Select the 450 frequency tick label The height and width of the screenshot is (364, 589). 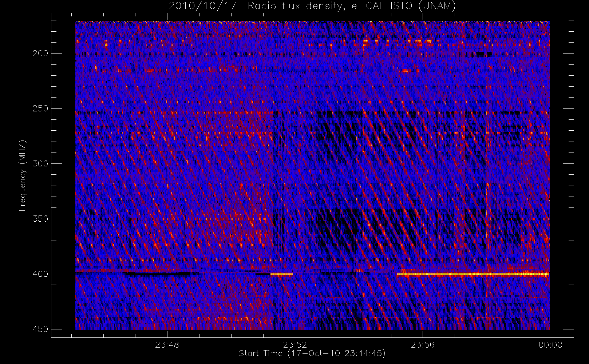(40, 329)
